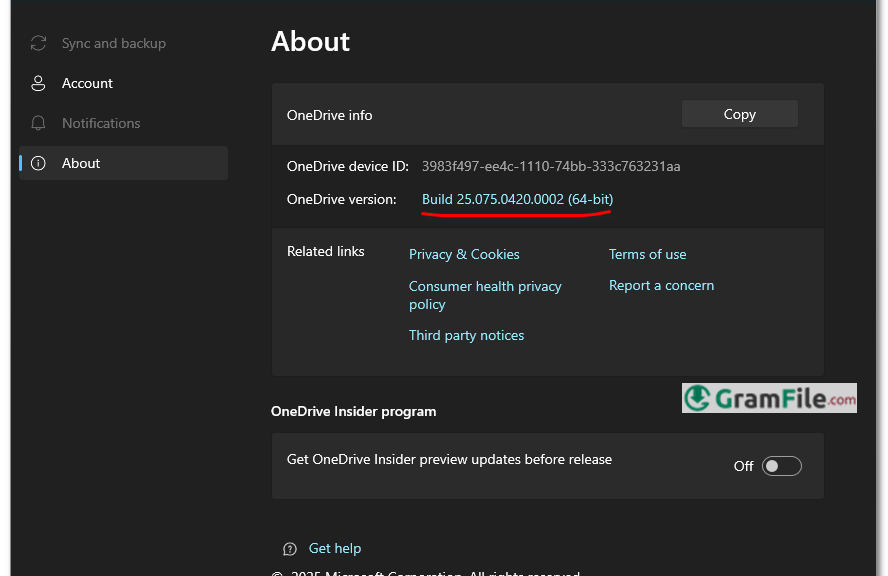Click the Notifications bell icon
888x576 pixels.
click(38, 123)
